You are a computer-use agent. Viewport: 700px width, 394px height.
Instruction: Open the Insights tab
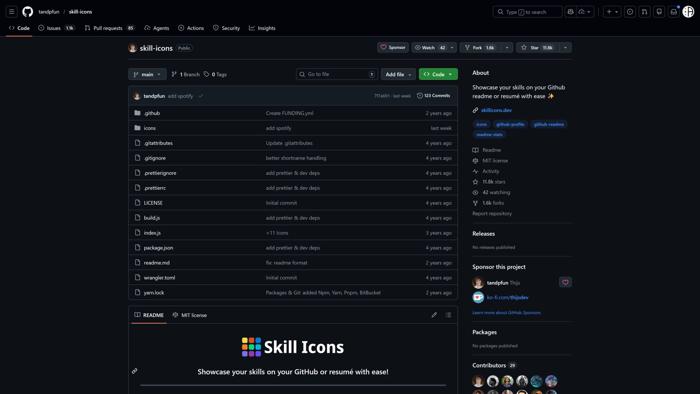coord(262,28)
